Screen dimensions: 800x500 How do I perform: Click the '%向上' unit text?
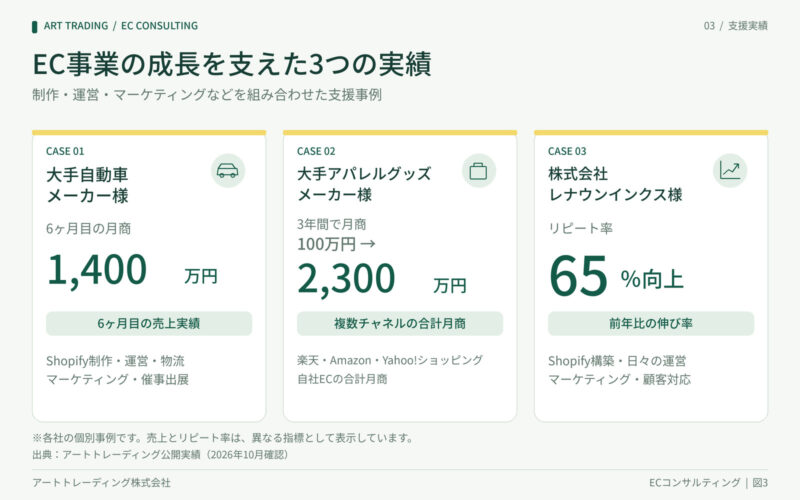(652, 279)
